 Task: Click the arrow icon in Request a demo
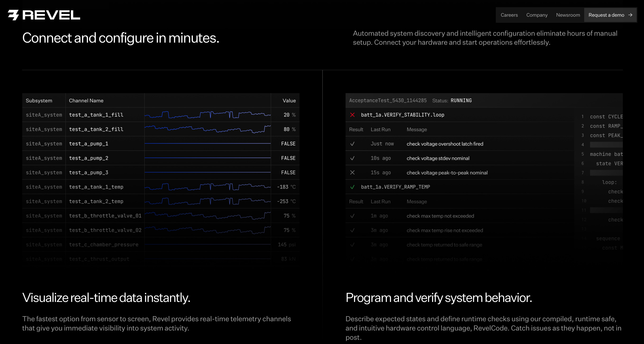click(630, 15)
